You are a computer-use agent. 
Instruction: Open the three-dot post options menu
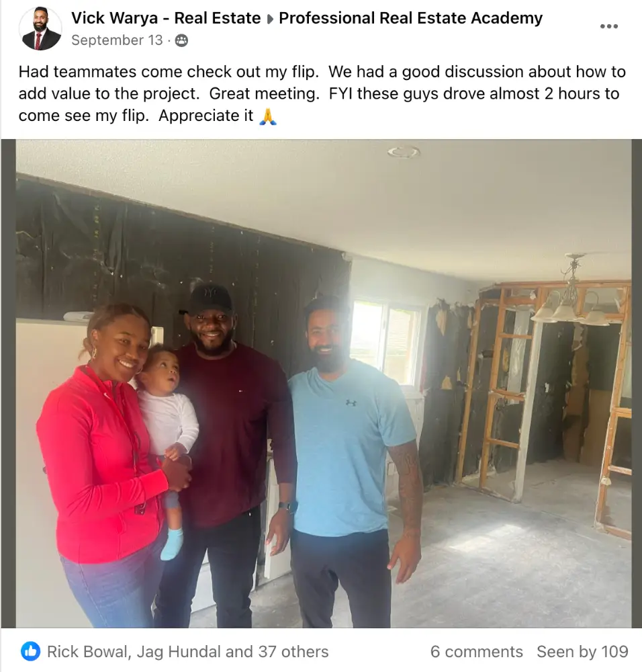608,26
